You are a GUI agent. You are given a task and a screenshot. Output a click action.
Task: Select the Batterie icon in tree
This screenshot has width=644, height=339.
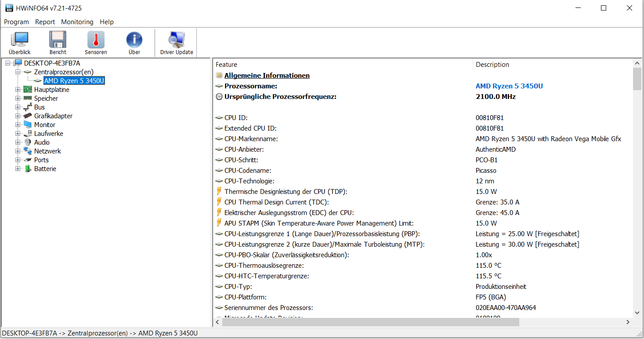(28, 169)
